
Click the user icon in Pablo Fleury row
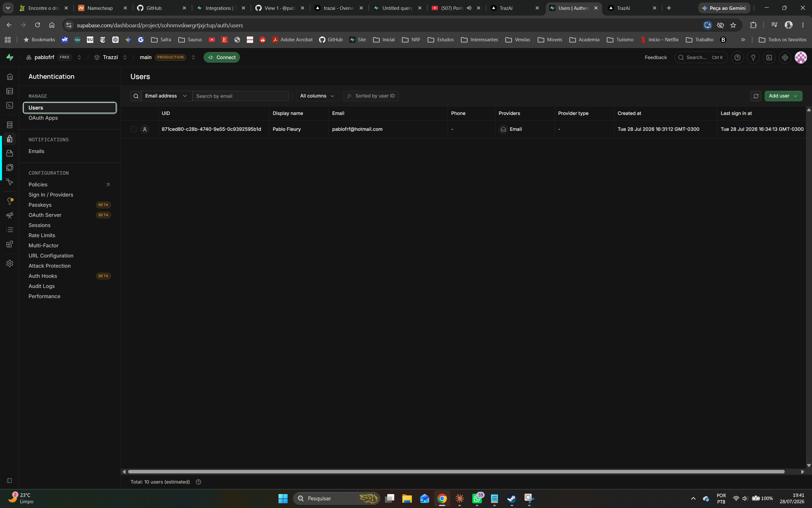pyautogui.click(x=145, y=129)
